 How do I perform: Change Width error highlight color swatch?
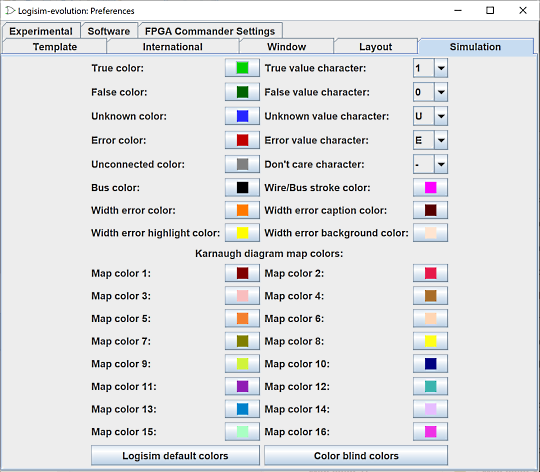point(242,233)
